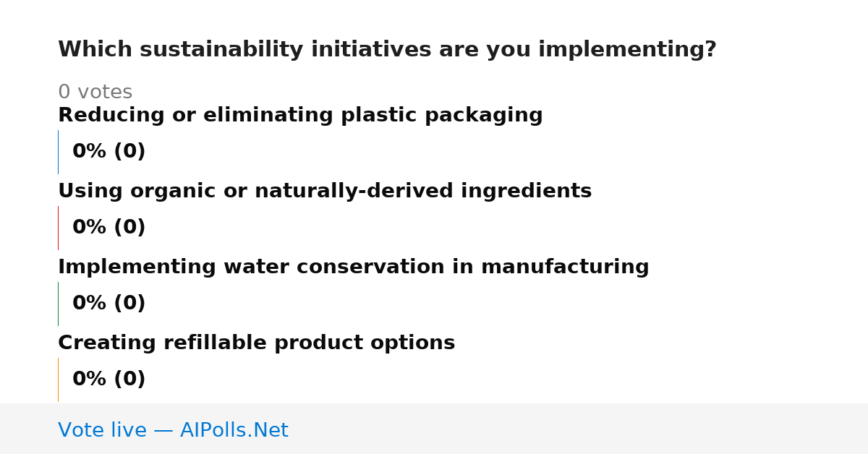Click 0% (0) result under plastic packaging
Image resolution: width=868 pixels, height=454 pixels.
pyautogui.click(x=109, y=151)
